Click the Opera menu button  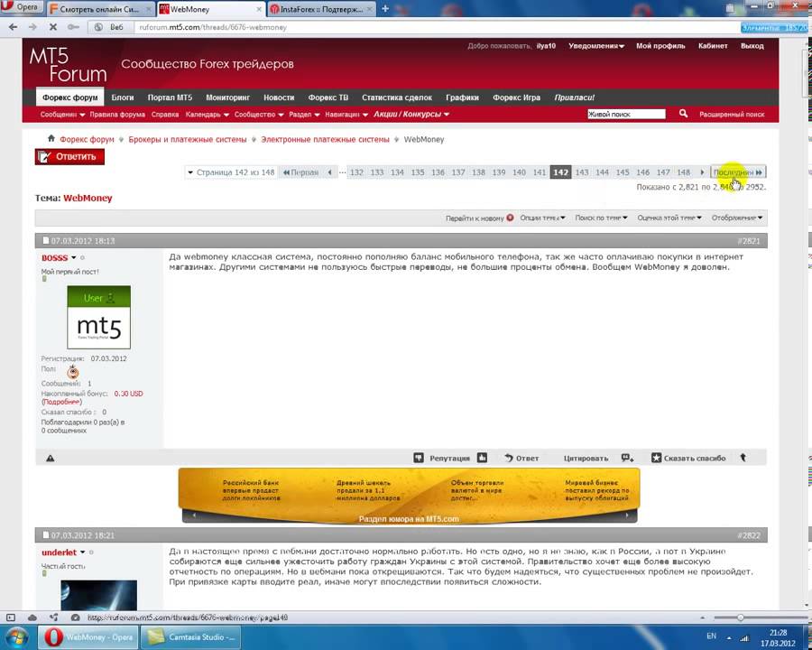tap(21, 7)
